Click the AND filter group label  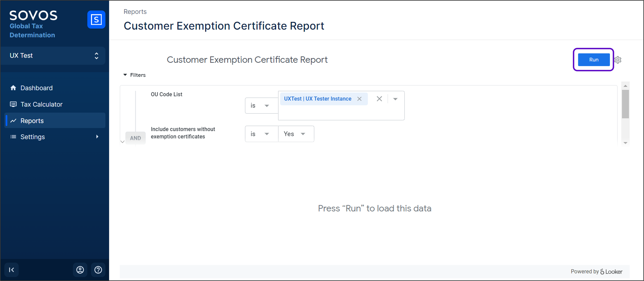135,138
